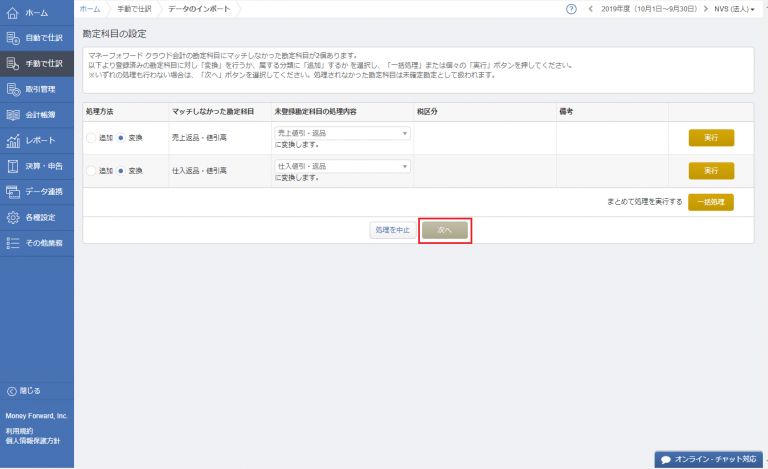This screenshot has width=768, height=469.
Task: Click the Home icon in the sidebar
Action: coord(13,13)
